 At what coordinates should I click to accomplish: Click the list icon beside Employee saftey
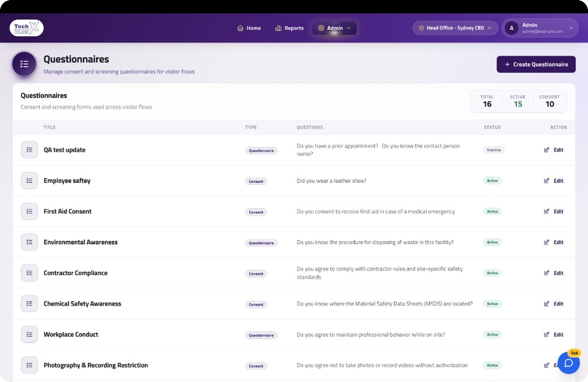(29, 180)
